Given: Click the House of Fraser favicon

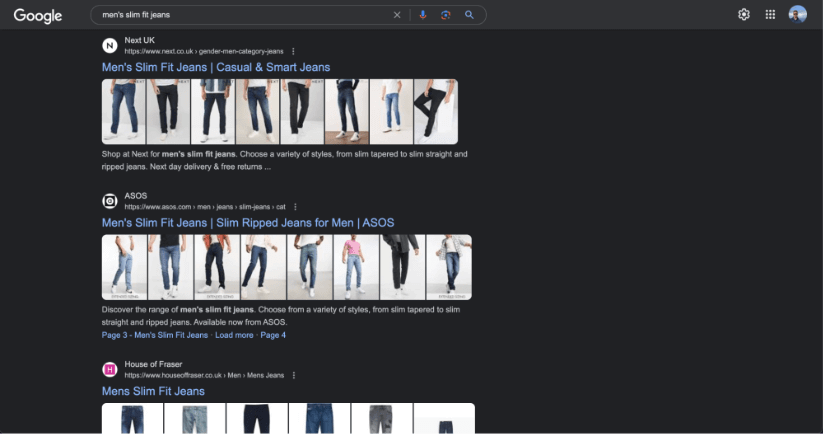Looking at the screenshot, I should (x=110, y=369).
